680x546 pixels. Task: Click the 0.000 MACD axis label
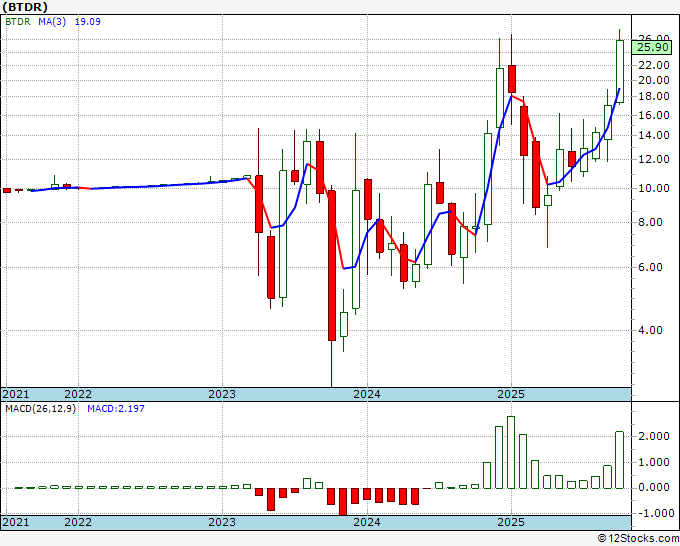[654, 488]
